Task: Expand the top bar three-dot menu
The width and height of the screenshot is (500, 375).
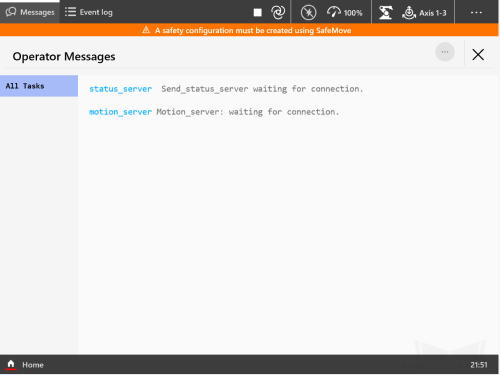Action: pyautogui.click(x=476, y=12)
